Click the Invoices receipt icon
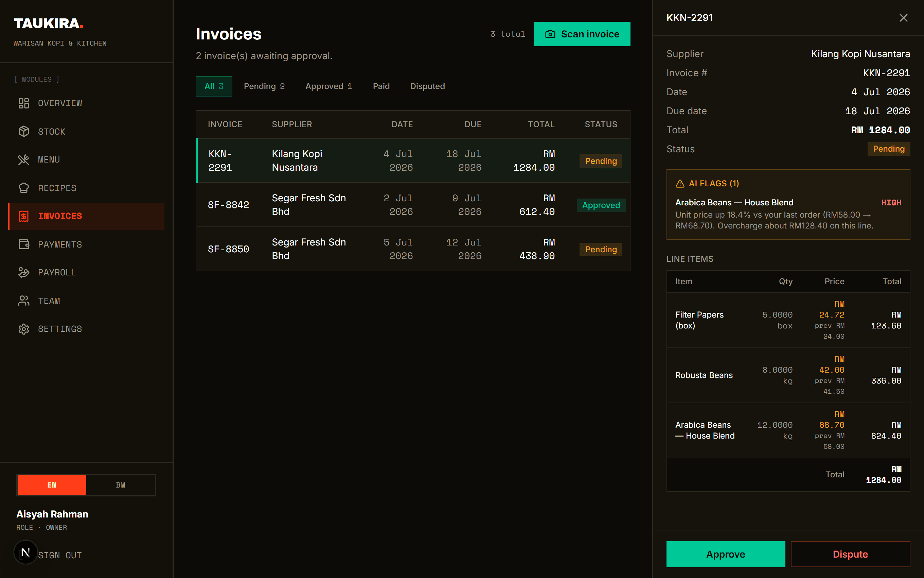Image resolution: width=924 pixels, height=578 pixels. [24, 216]
